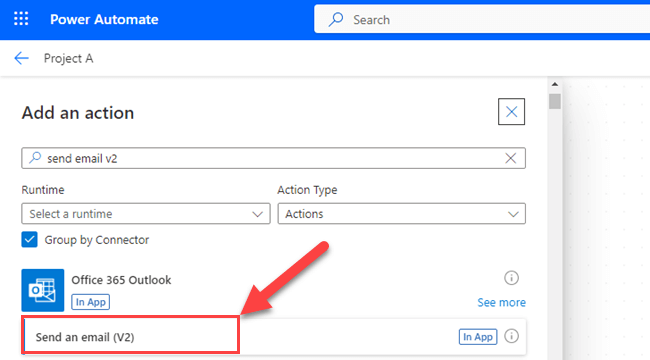Uncheck the Group by Connector checkbox

point(29,239)
